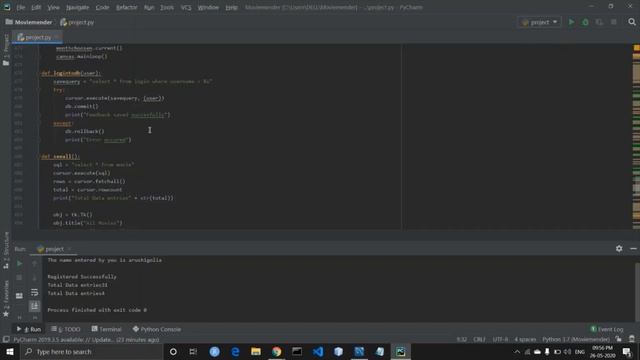640x360 pixels.
Task: Toggle the Project tool window sidebar button
Action: coord(6,49)
